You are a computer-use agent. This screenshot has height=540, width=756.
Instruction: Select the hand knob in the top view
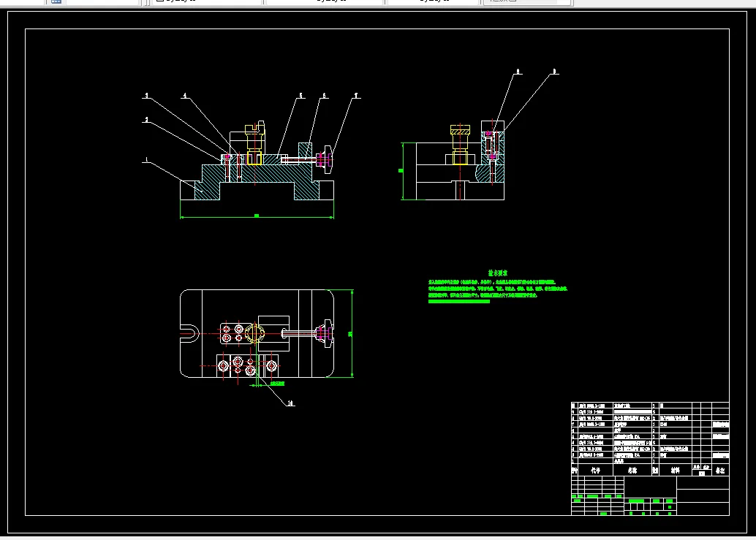pyautogui.click(x=324, y=333)
